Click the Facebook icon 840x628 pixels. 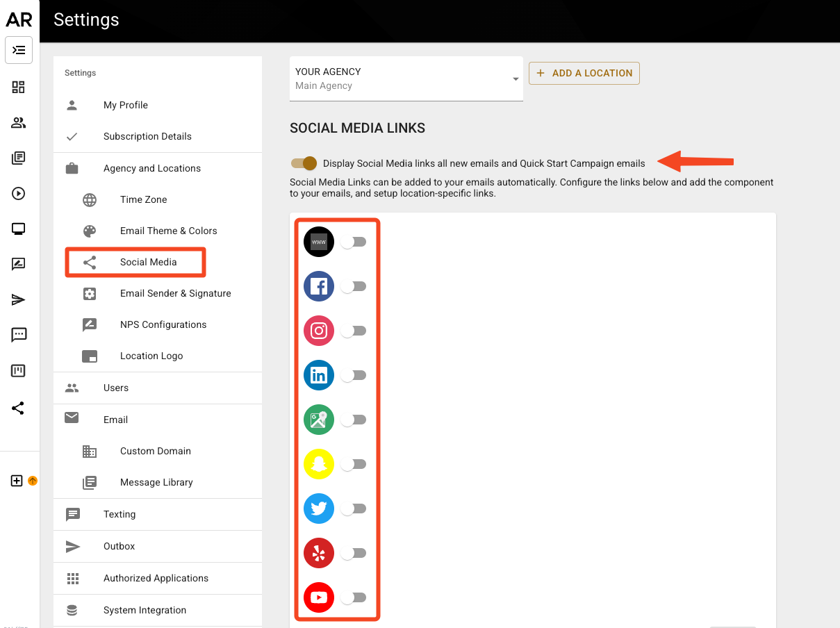pyautogui.click(x=319, y=286)
